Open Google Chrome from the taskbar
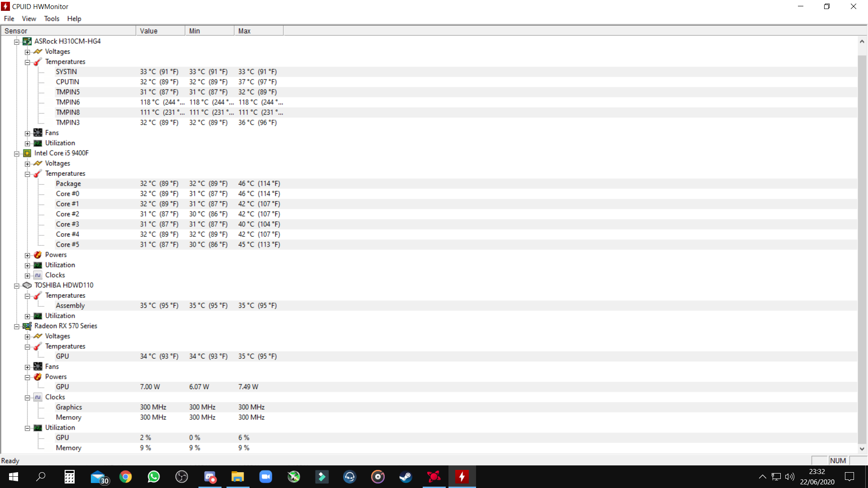The width and height of the screenshot is (868, 488). 126,477
